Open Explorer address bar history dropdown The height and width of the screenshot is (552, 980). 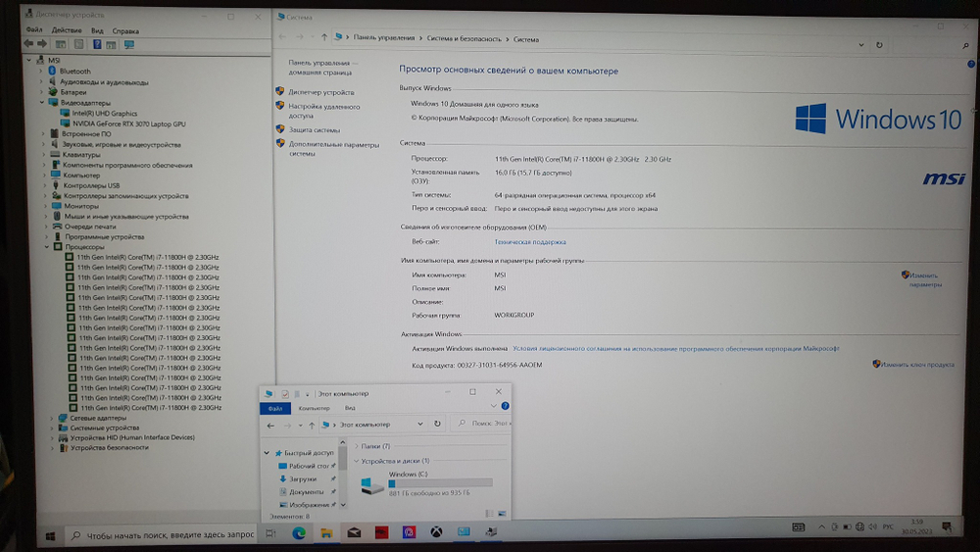(x=420, y=424)
